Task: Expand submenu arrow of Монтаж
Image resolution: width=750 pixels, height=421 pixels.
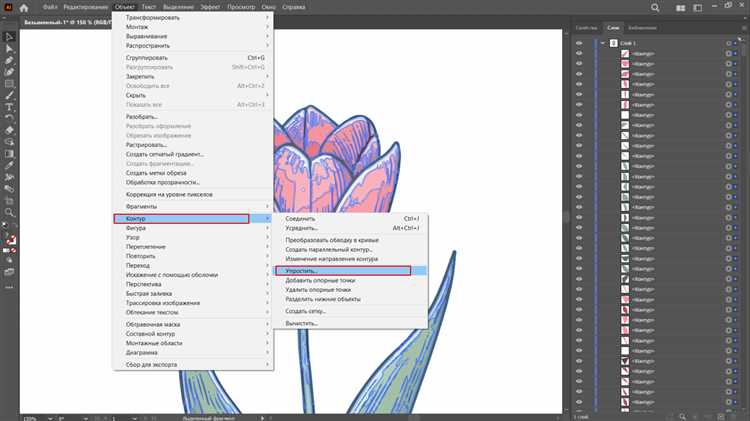Action: (x=267, y=27)
